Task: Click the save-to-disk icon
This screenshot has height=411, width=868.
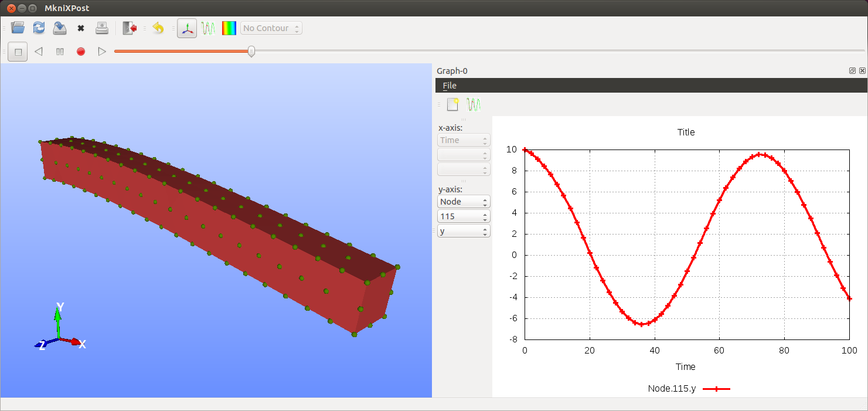Action: tap(60, 28)
